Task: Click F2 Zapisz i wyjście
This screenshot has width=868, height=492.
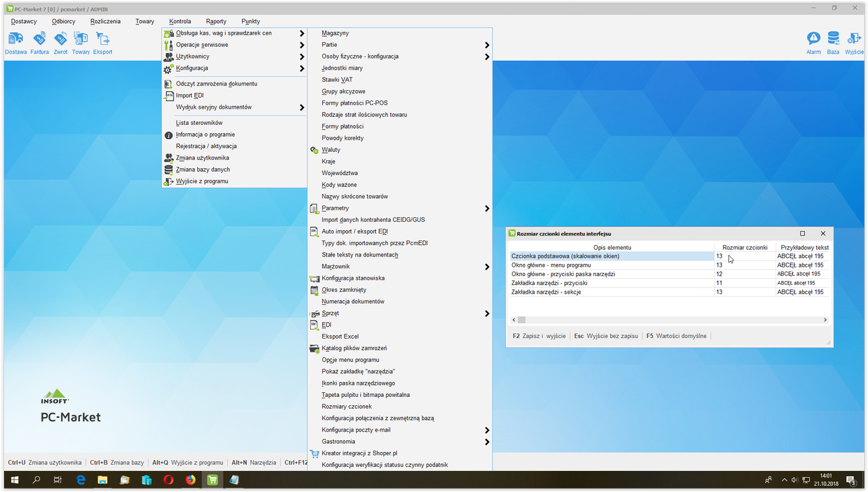Action: pos(539,336)
